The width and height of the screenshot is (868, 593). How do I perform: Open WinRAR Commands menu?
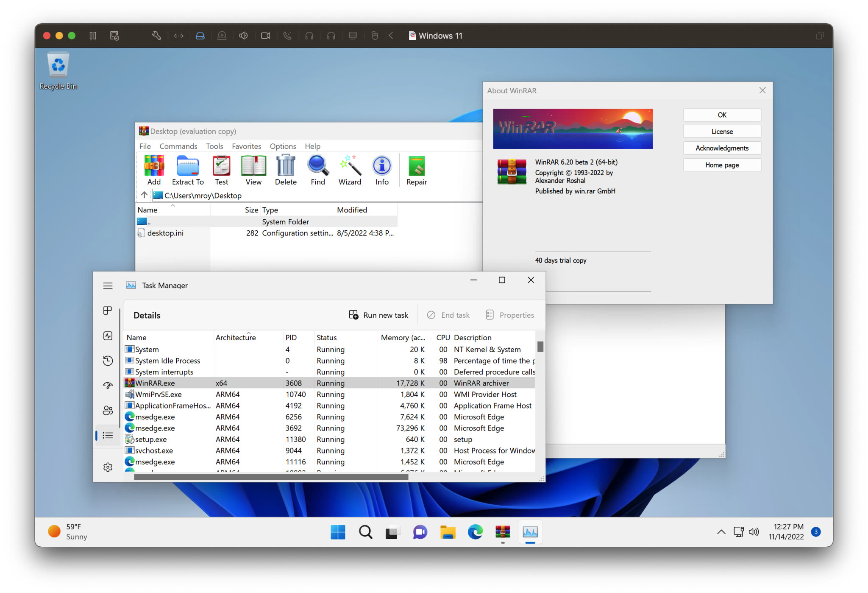point(178,146)
